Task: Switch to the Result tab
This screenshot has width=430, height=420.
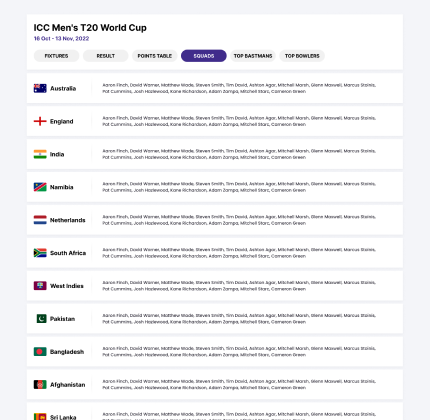Action: coord(106,56)
